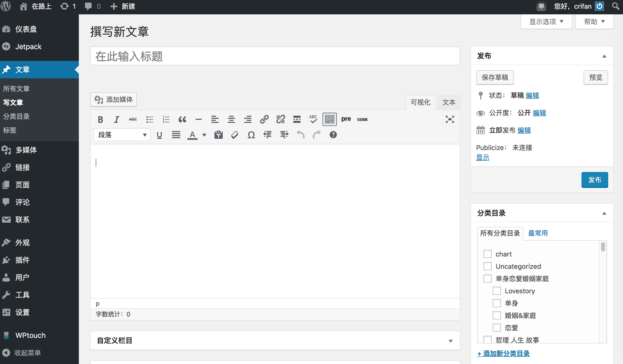623x364 pixels.
Task: Click the blue 发布 publish button
Action: [594, 180]
